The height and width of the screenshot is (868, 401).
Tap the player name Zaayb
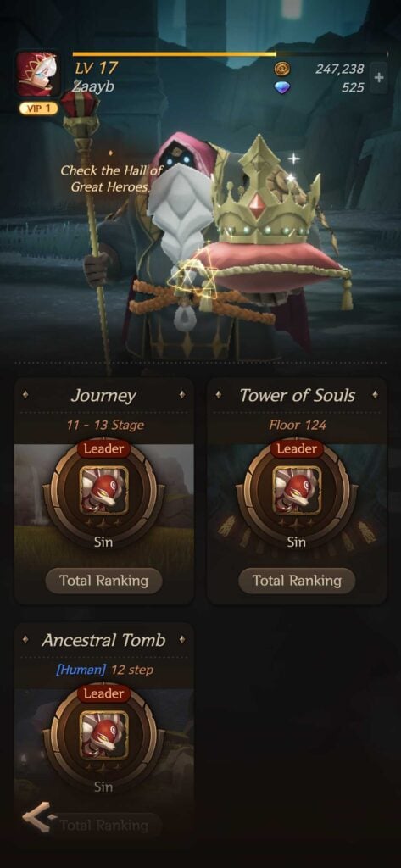94,87
